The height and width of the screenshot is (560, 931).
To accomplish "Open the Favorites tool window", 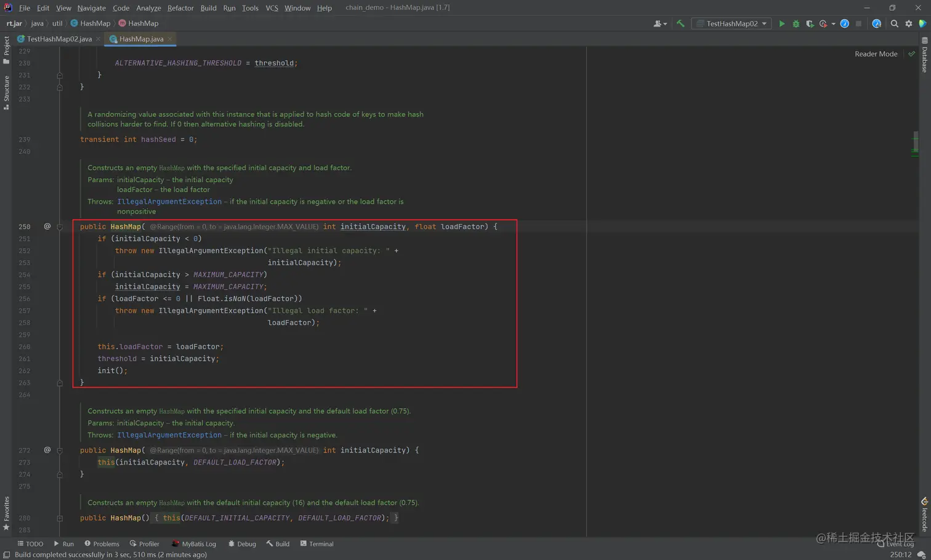I will (x=6, y=514).
